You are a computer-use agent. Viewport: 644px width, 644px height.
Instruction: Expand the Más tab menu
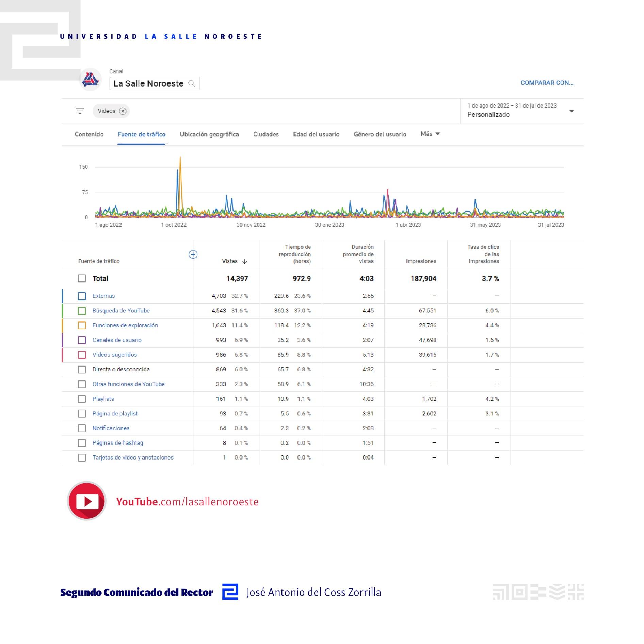click(x=430, y=134)
